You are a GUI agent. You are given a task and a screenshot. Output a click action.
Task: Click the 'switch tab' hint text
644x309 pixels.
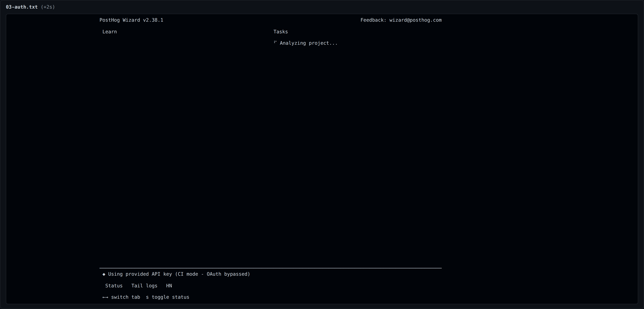126,297
